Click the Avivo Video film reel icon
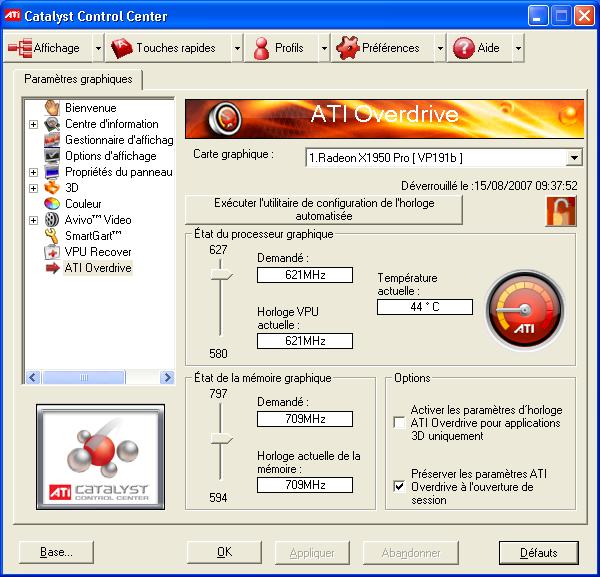 [52, 220]
